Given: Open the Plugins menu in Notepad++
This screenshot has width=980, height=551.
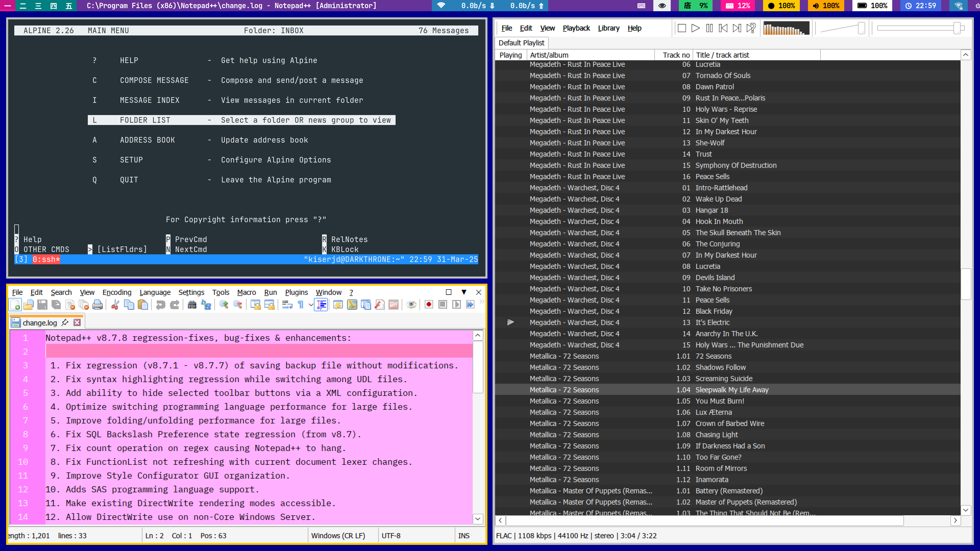Looking at the screenshot, I should 296,292.
